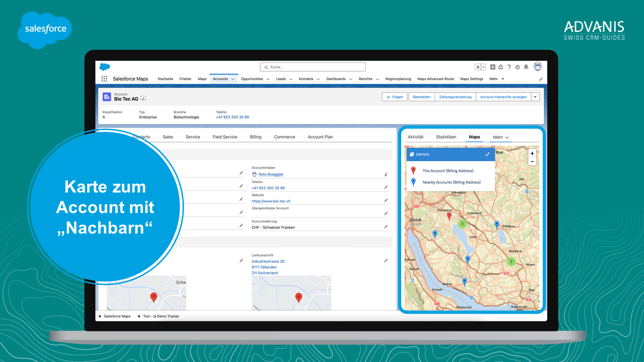Switch to the Statistiken tab
Image resolution: width=644 pixels, height=362 pixels.
[446, 137]
